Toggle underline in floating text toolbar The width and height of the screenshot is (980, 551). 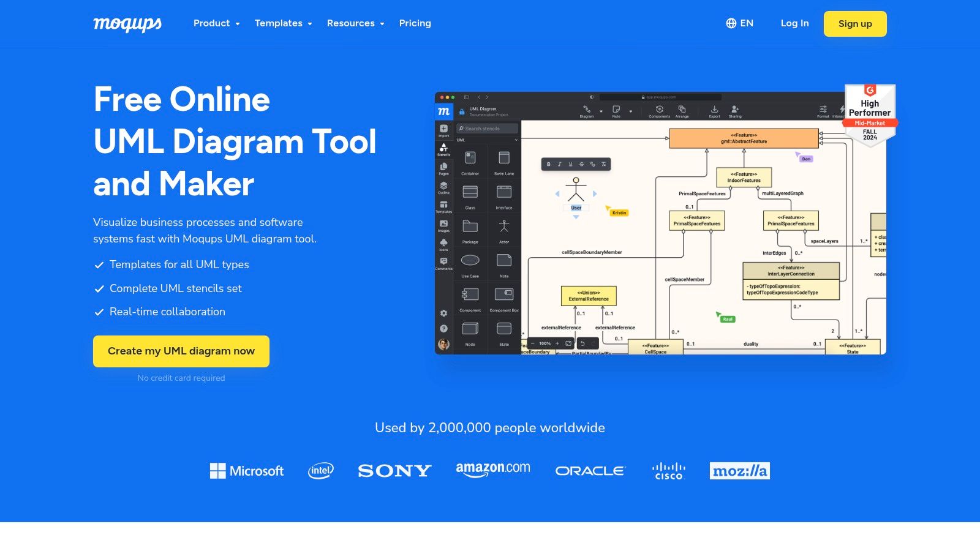(570, 164)
